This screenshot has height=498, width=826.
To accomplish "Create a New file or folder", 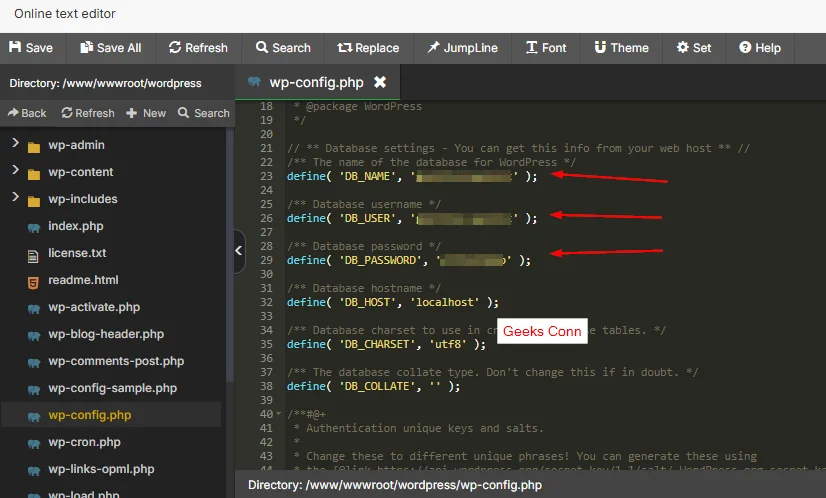I will click(146, 113).
